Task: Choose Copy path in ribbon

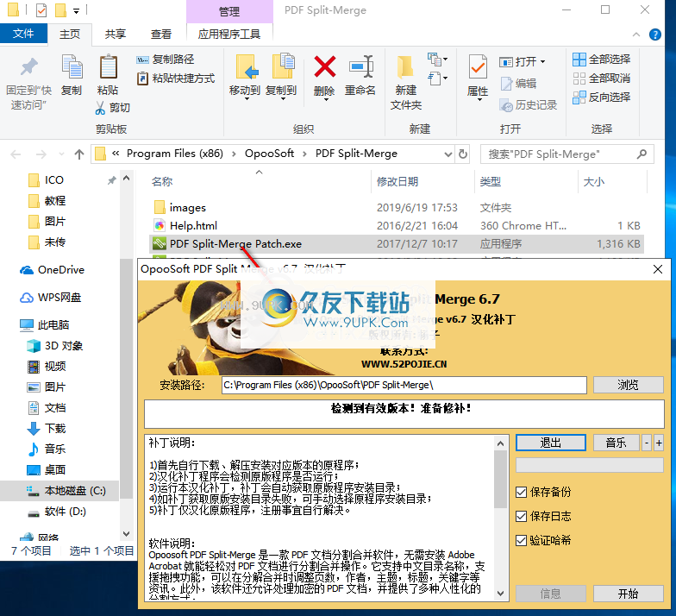Action: 166,59
